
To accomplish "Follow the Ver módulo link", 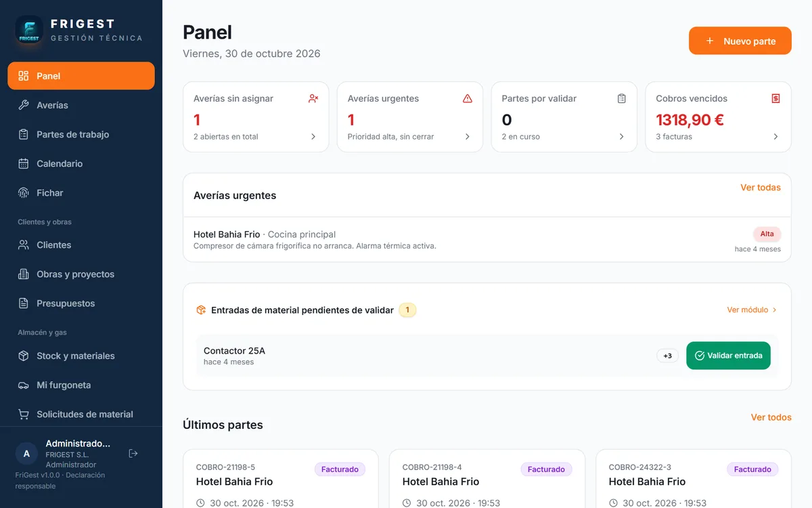I will coord(752,310).
